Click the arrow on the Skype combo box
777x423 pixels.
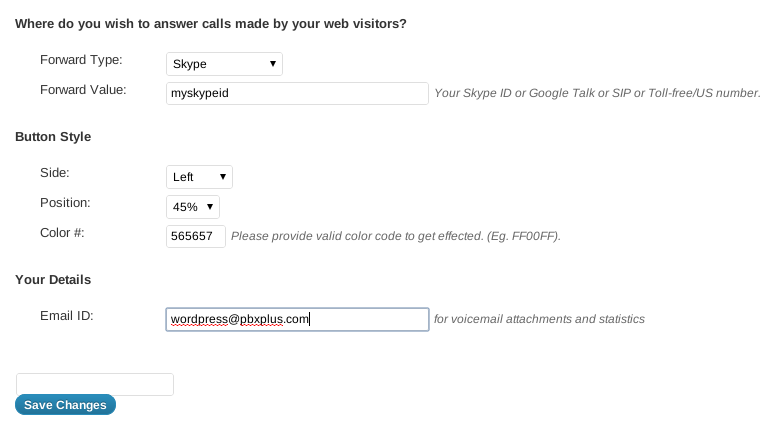click(273, 64)
